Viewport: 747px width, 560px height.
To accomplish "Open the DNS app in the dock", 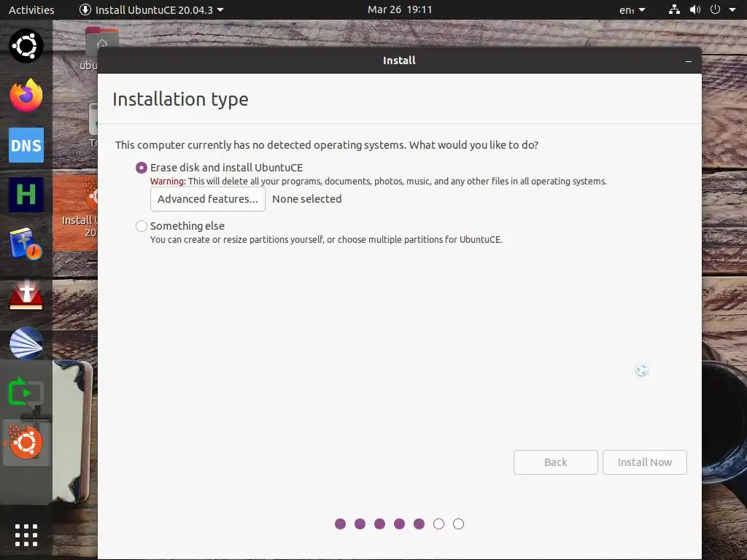I will [x=26, y=145].
